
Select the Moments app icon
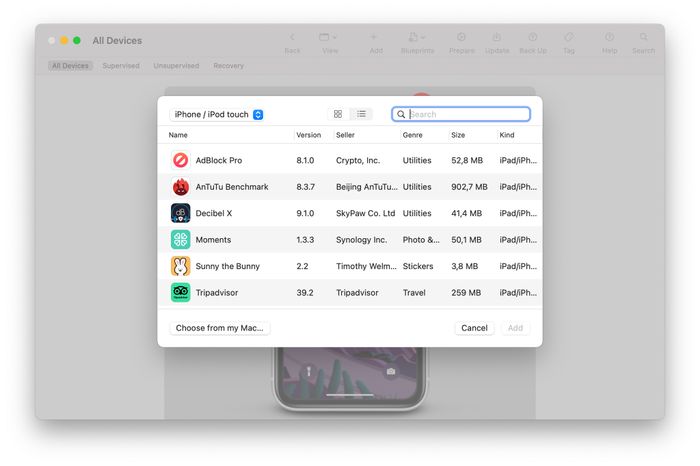point(180,240)
